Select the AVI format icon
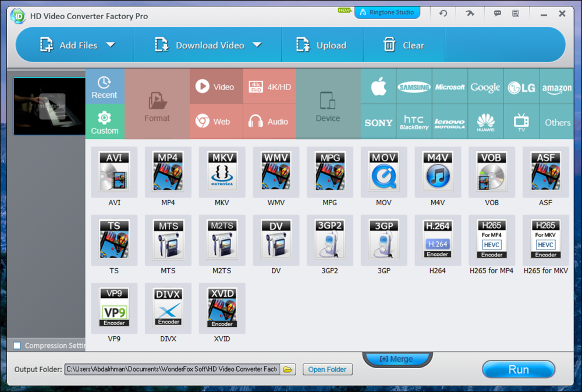Screen dimensions: 582x392 pyautogui.click(x=114, y=172)
